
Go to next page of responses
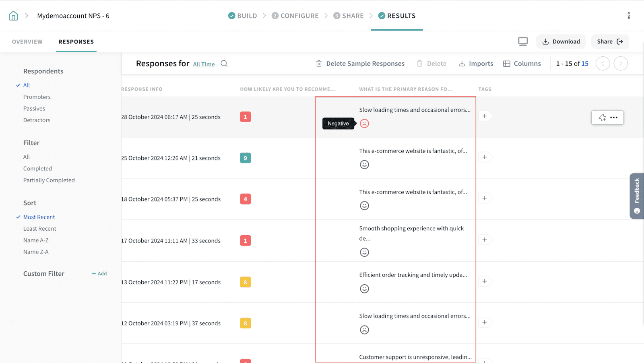tap(620, 64)
